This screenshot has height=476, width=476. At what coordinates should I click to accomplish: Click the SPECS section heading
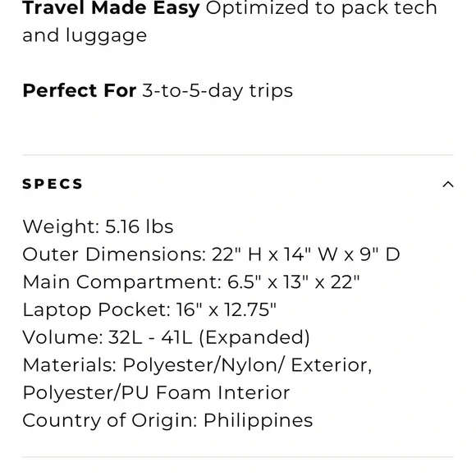[53, 184]
